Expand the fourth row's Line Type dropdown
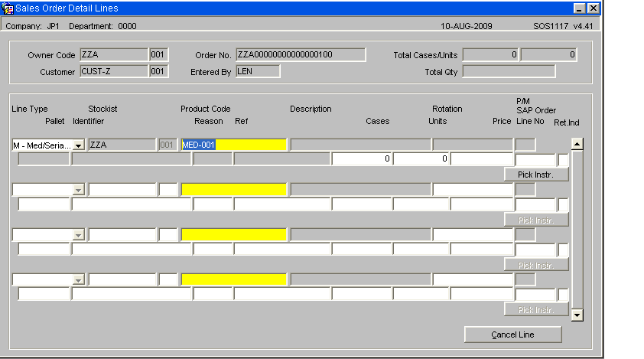The height and width of the screenshot is (359, 644). [79, 279]
